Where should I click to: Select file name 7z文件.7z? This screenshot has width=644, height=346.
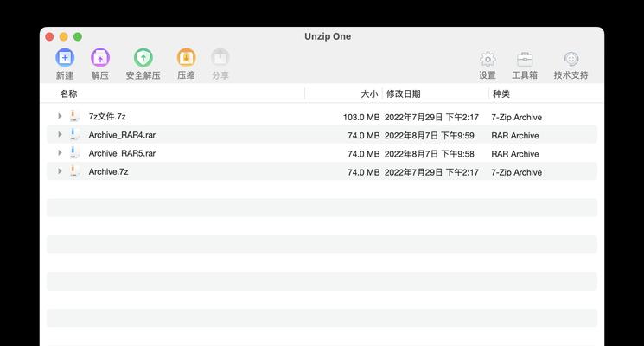coord(107,116)
